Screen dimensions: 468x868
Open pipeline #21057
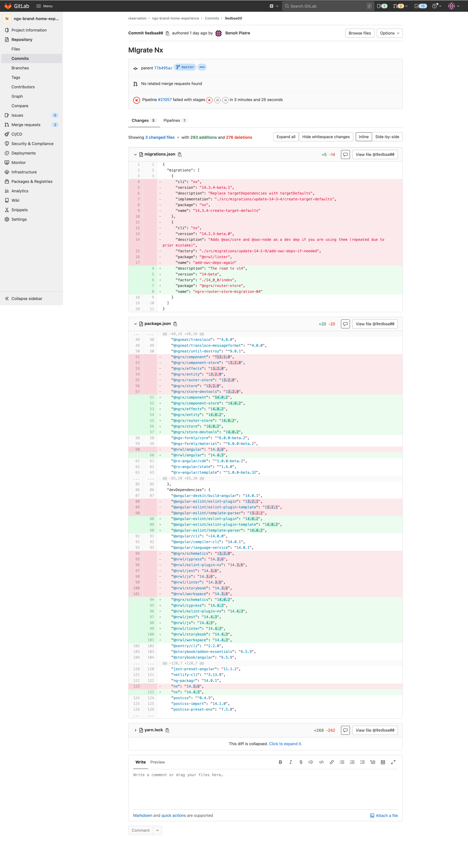[x=165, y=100]
